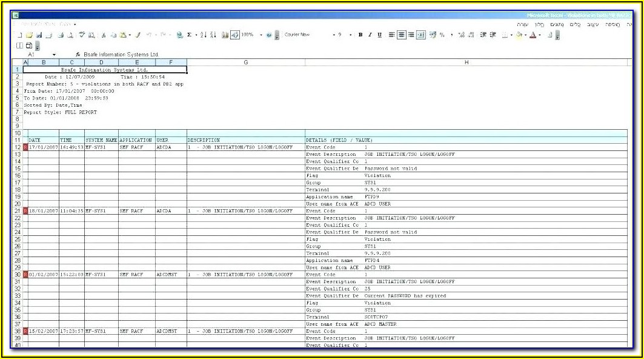Open the עזרה (Help) menu
Viewport: 644px width, 359px height.
pyautogui.click(x=522, y=24)
